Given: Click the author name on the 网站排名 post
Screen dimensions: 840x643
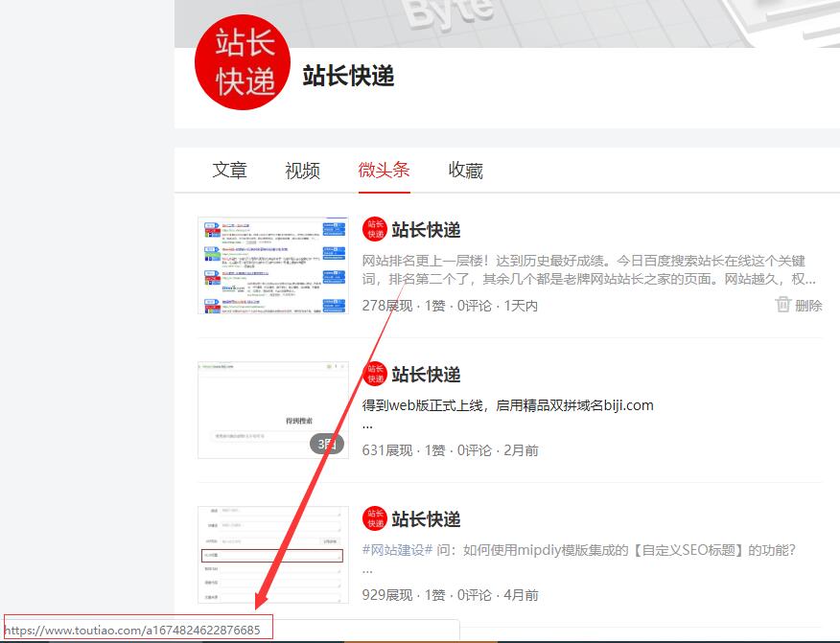Looking at the screenshot, I should 426,230.
